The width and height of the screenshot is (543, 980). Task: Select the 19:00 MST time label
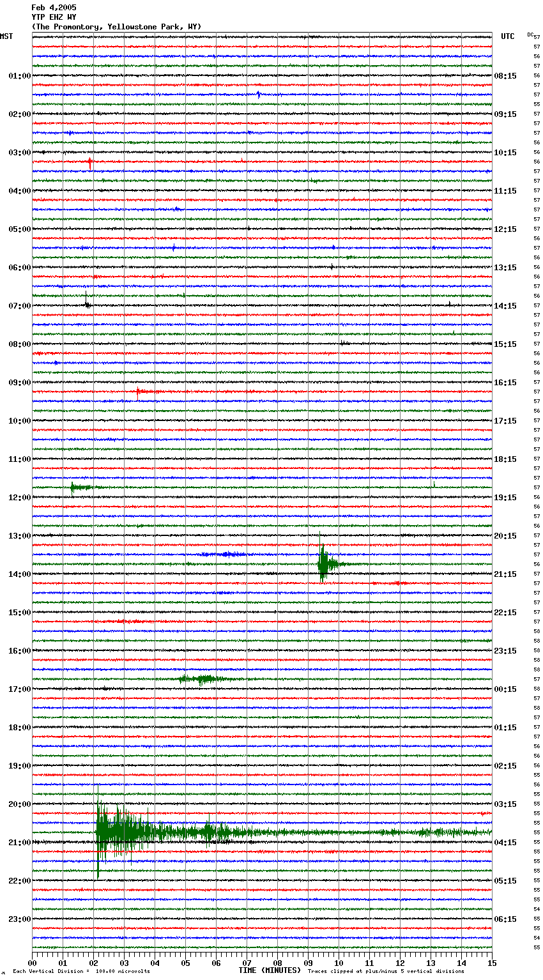[19, 766]
